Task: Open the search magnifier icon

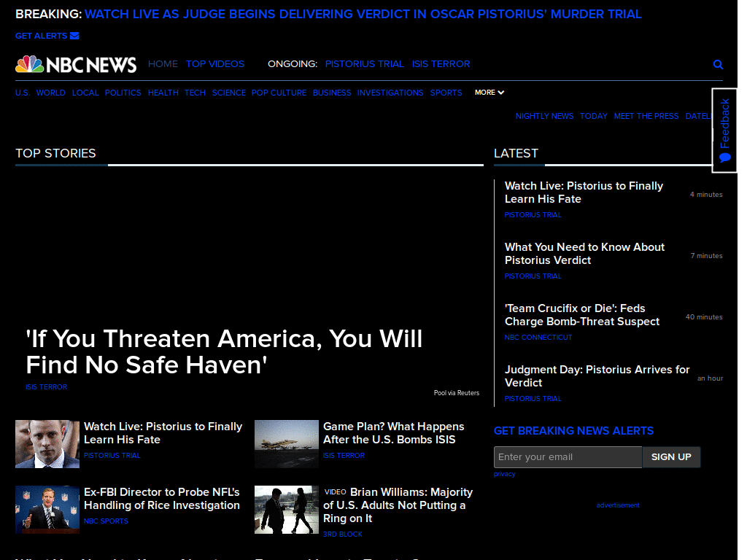Action: point(718,64)
